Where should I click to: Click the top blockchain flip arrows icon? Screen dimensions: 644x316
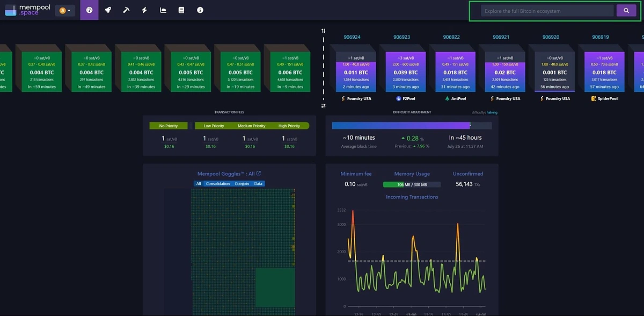(323, 31)
